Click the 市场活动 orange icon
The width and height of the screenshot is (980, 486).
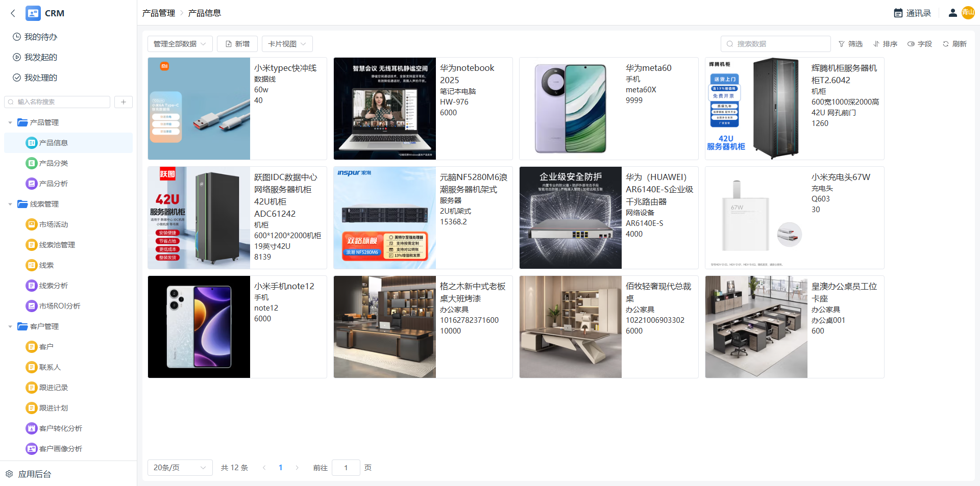pos(32,224)
